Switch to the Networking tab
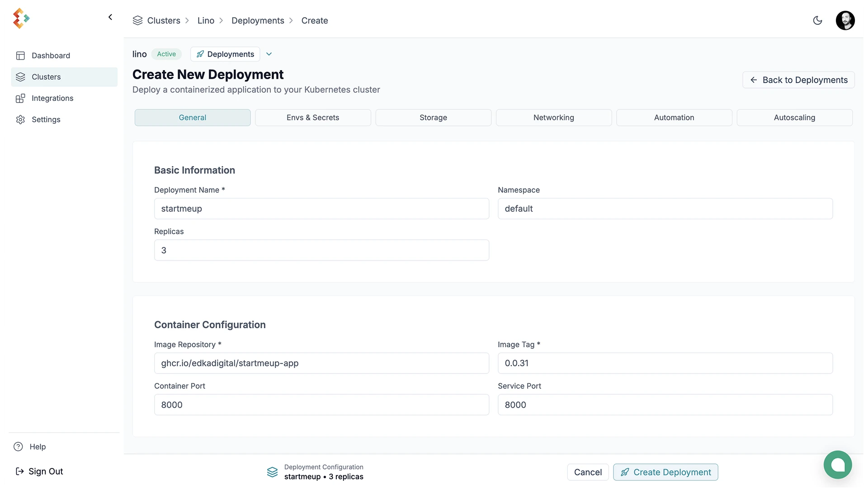Screen dimensions: 868x492 click(x=553, y=118)
